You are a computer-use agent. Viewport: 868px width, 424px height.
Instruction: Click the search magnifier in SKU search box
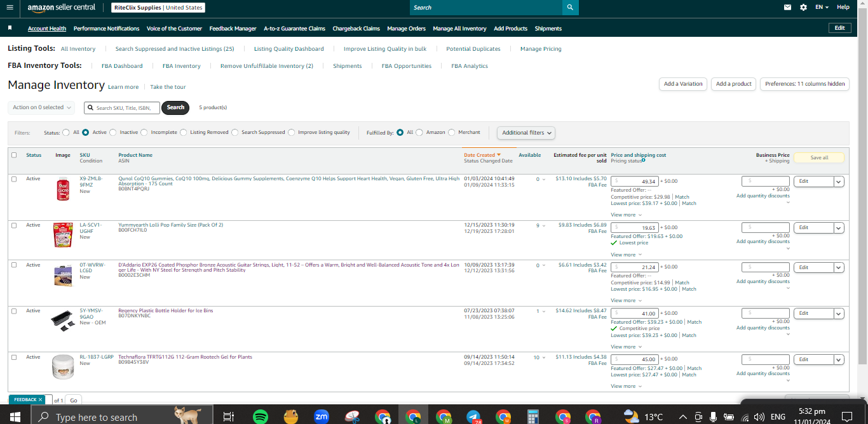pos(91,108)
